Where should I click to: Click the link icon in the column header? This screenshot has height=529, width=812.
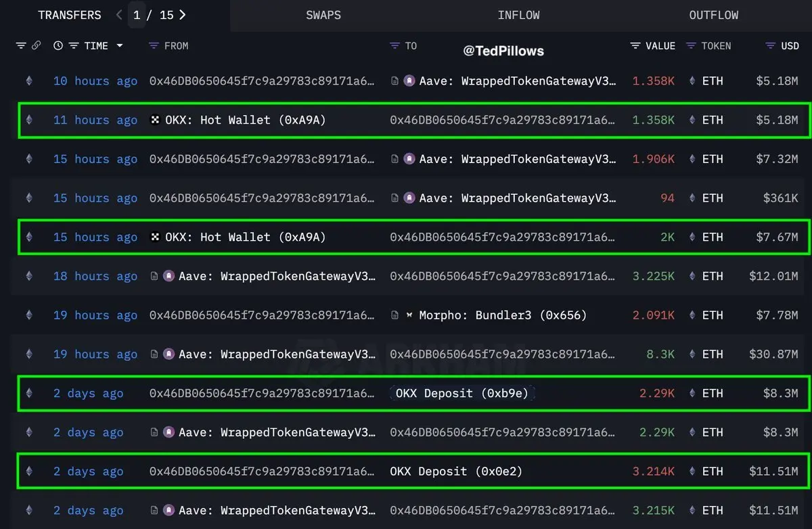tap(37, 46)
